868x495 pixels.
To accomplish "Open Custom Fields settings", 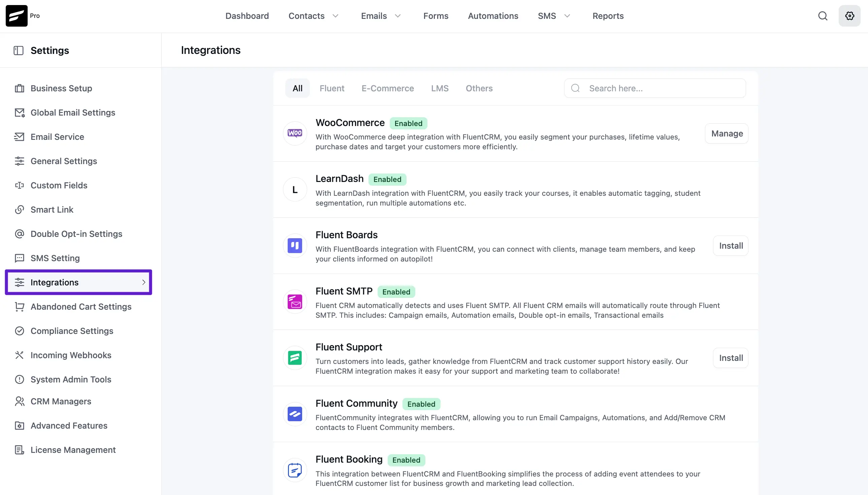I will pos(59,185).
